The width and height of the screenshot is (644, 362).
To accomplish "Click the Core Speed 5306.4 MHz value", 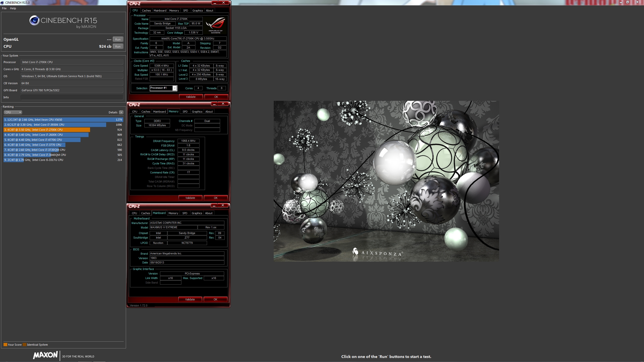I will coord(162,66).
